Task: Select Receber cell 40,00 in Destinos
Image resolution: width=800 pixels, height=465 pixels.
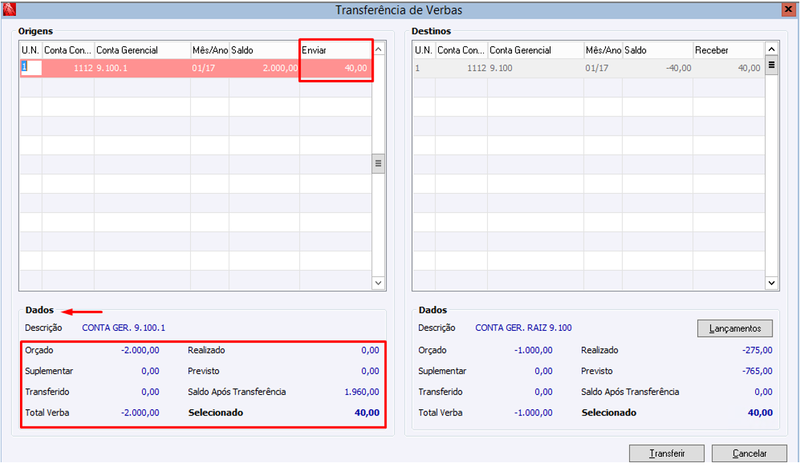Action: tap(729, 68)
